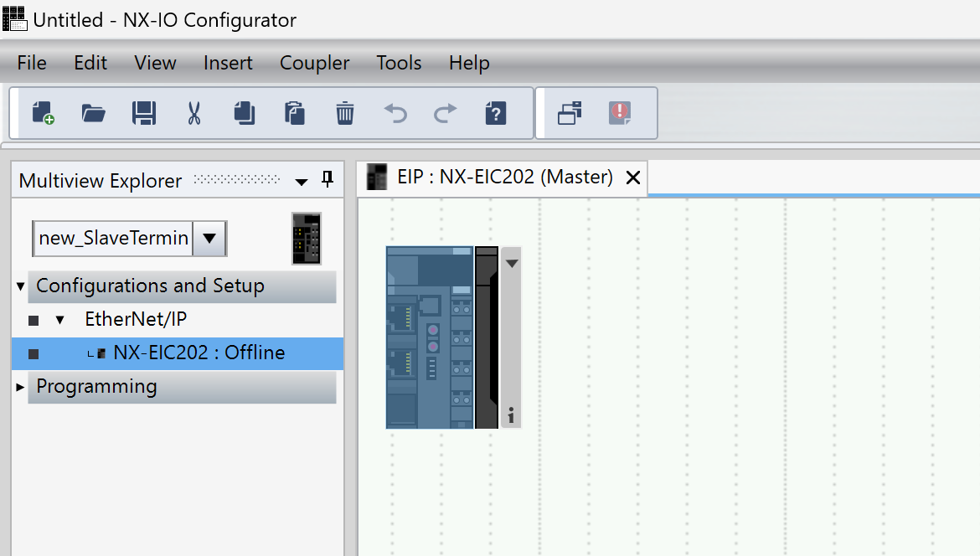Click the Copy toolbar icon
Viewport: 980px width, 556px height.
(245, 113)
